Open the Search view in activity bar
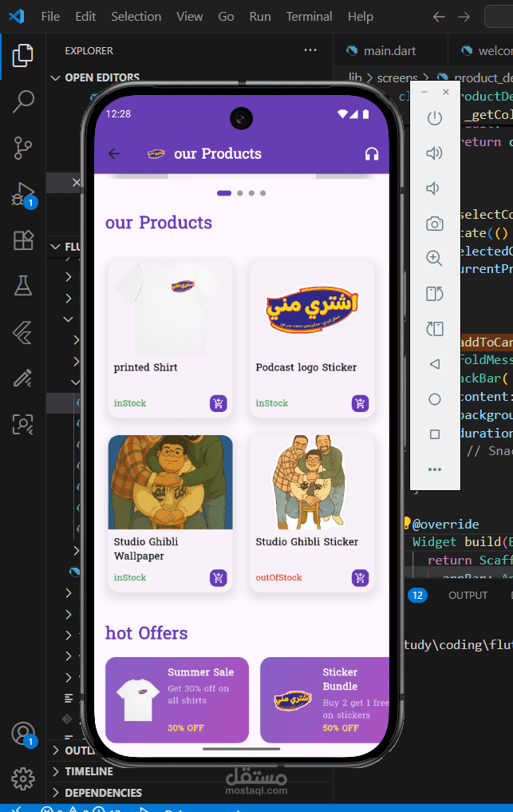This screenshot has height=812, width=513. pos(23,101)
